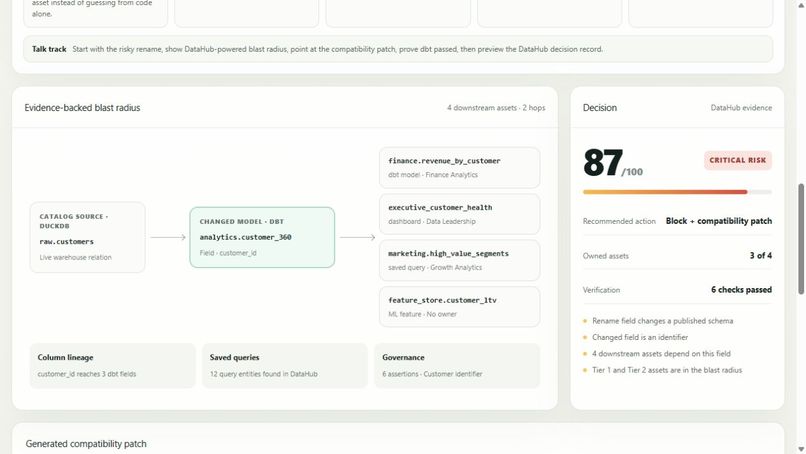This screenshot has height=454, width=806.
Task: Click the 'Evidence-backed blast radius' heading
Action: pos(82,107)
